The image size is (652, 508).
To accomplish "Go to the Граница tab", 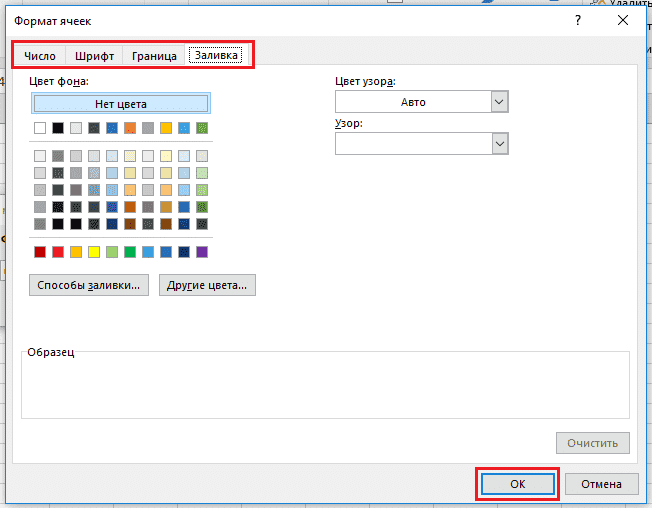I will click(x=154, y=56).
